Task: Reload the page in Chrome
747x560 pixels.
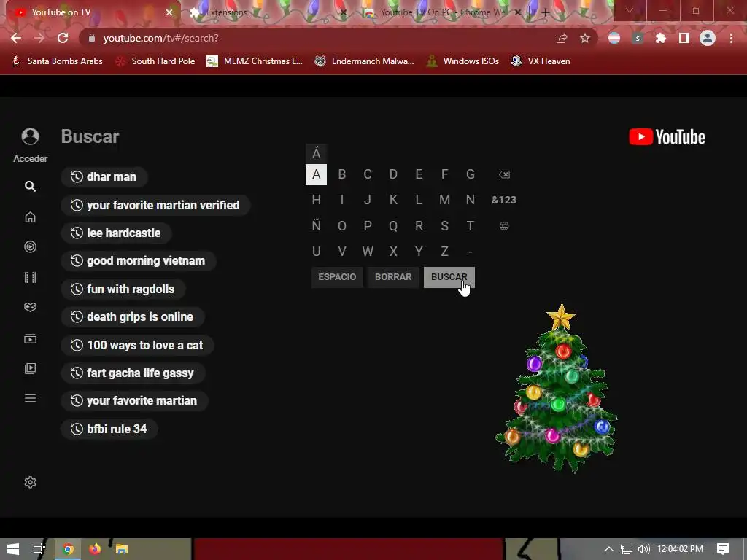Action: pyautogui.click(x=63, y=38)
